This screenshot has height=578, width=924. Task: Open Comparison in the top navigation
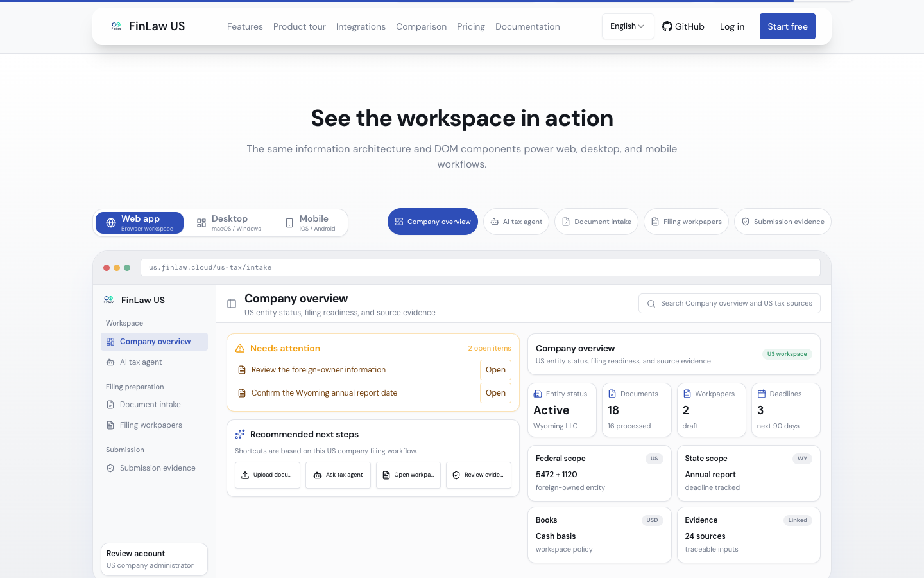(422, 26)
